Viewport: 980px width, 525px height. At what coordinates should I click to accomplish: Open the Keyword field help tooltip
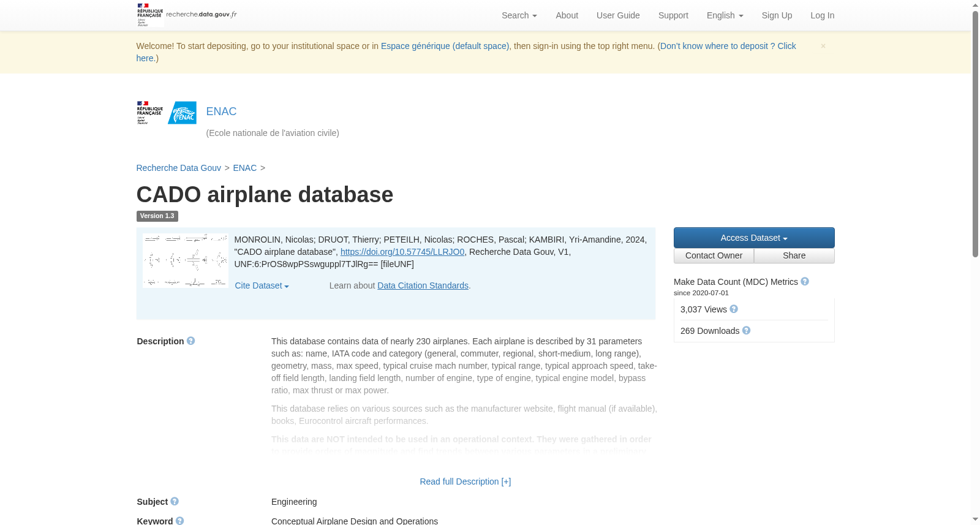click(x=179, y=520)
